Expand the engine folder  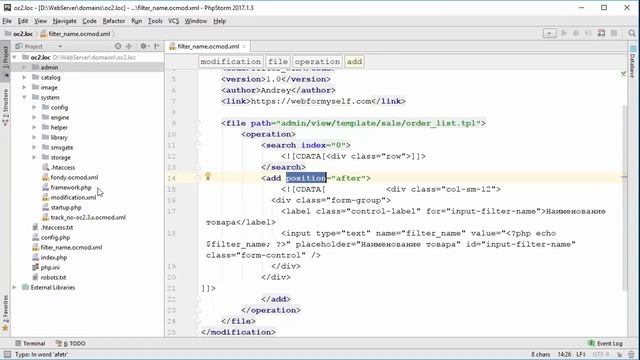pos(34,117)
